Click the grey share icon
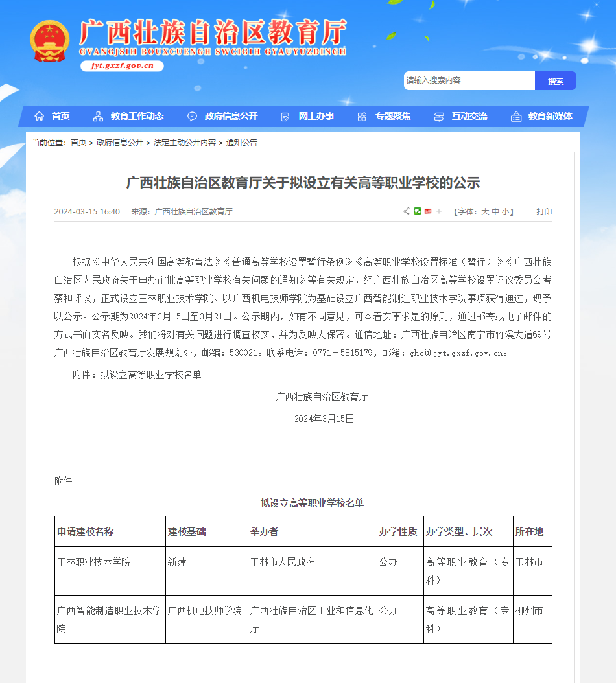Image resolution: width=616 pixels, height=683 pixels. tap(407, 211)
